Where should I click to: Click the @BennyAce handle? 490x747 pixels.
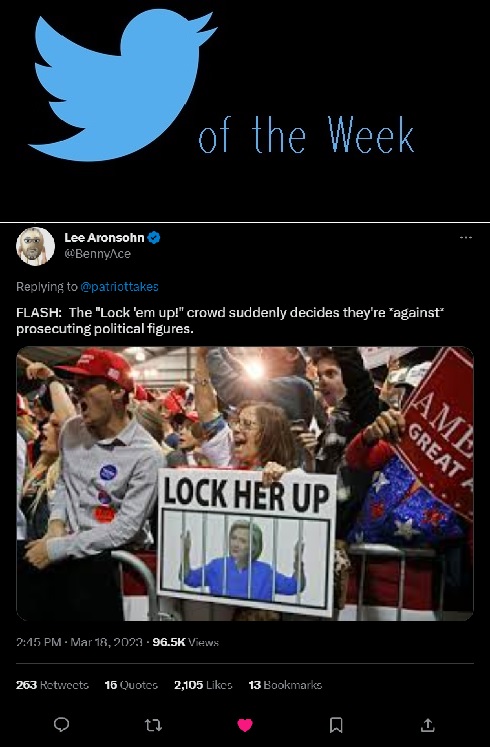point(98,253)
